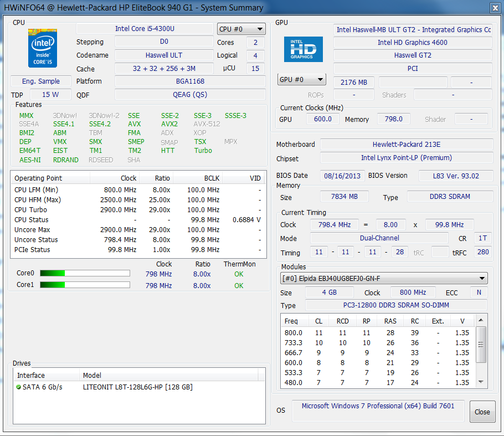Click the module clock 800 MHz field

point(413,293)
